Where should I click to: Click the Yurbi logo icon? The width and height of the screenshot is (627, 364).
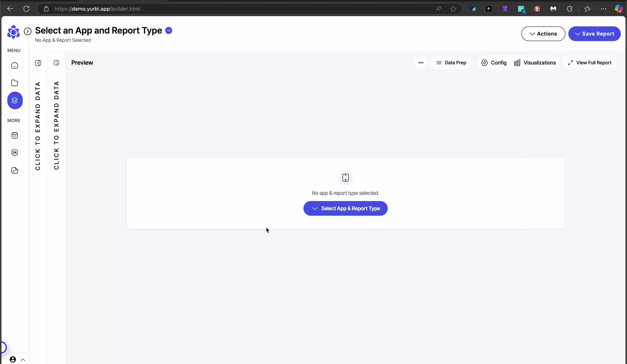tap(13, 32)
